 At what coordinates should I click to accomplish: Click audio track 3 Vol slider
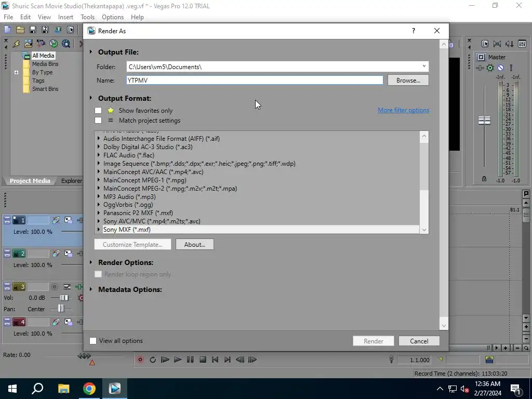pyautogui.click(x=63, y=298)
